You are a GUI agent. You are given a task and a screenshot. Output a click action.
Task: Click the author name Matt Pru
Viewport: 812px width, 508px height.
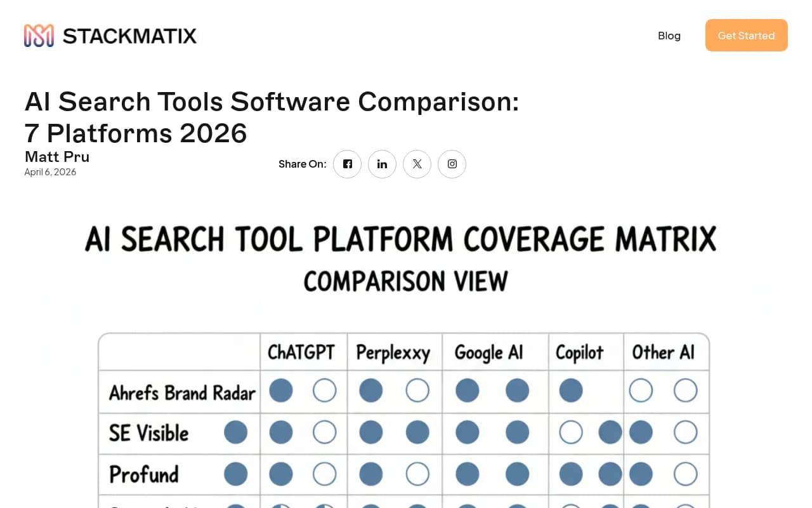56,156
